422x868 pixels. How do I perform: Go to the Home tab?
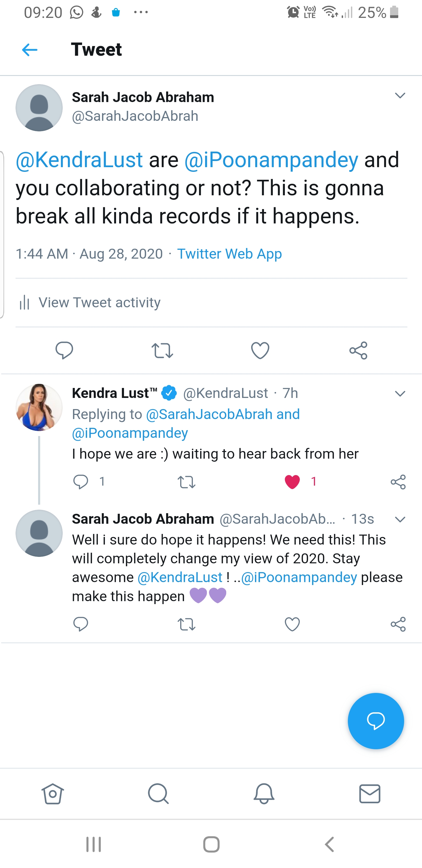(52, 794)
